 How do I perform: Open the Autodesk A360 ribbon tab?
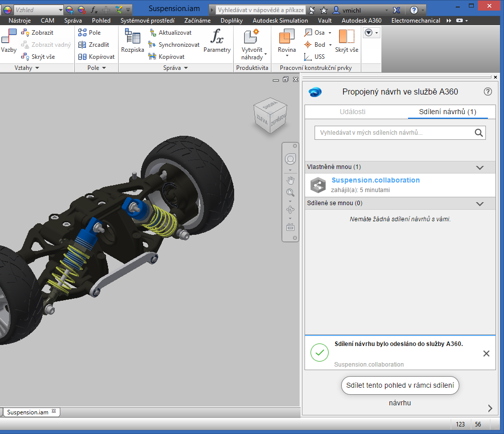[x=362, y=21]
